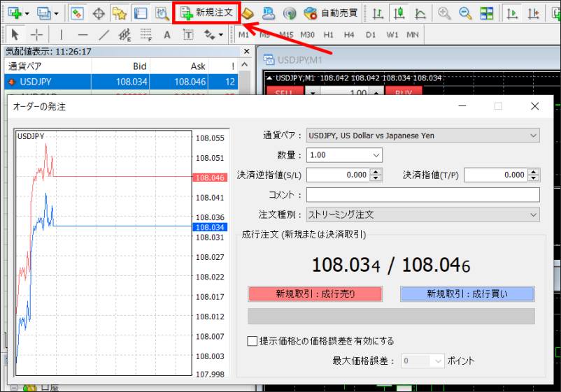Click the zoom in magnifier icon
561x392 pixels.
[444, 13]
